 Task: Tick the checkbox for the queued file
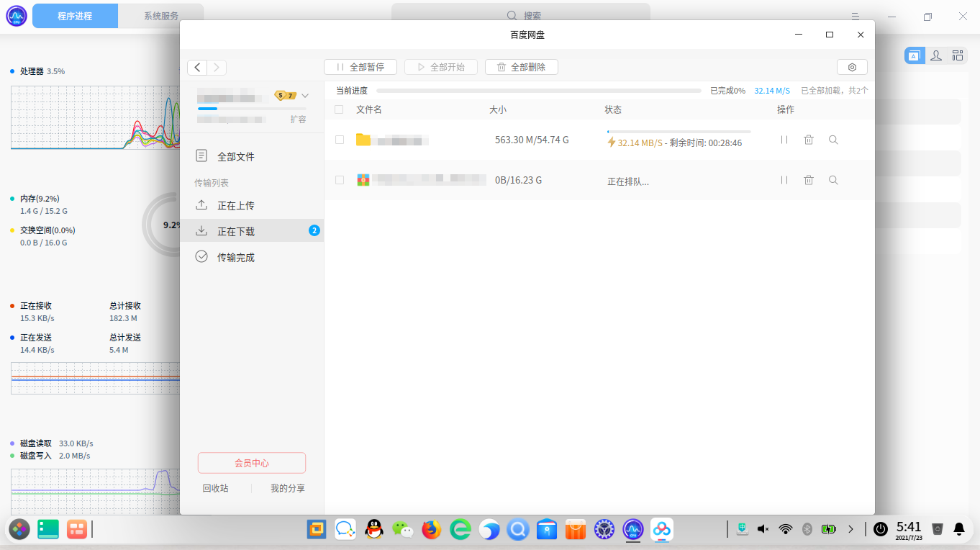click(x=340, y=180)
